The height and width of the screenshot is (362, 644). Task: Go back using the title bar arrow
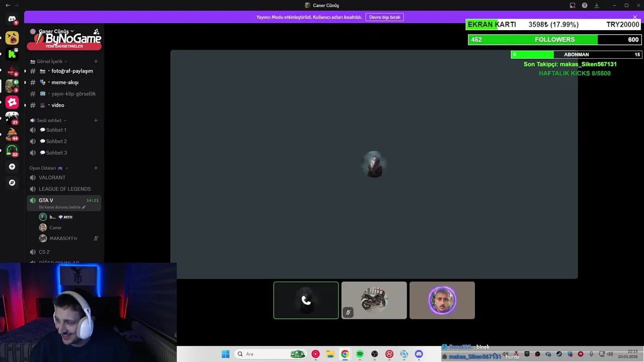tap(8, 5)
